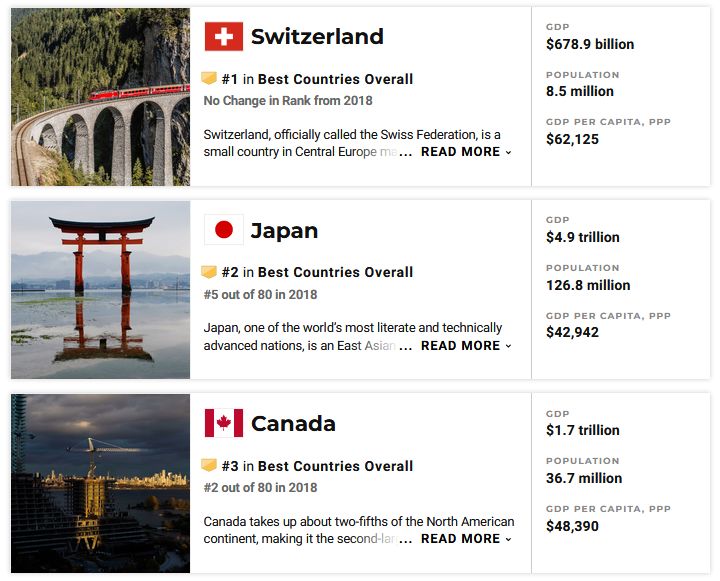Click Best Countries Overall link under Japan
Image resolution: width=720 pixels, height=581 pixels.
335,272
